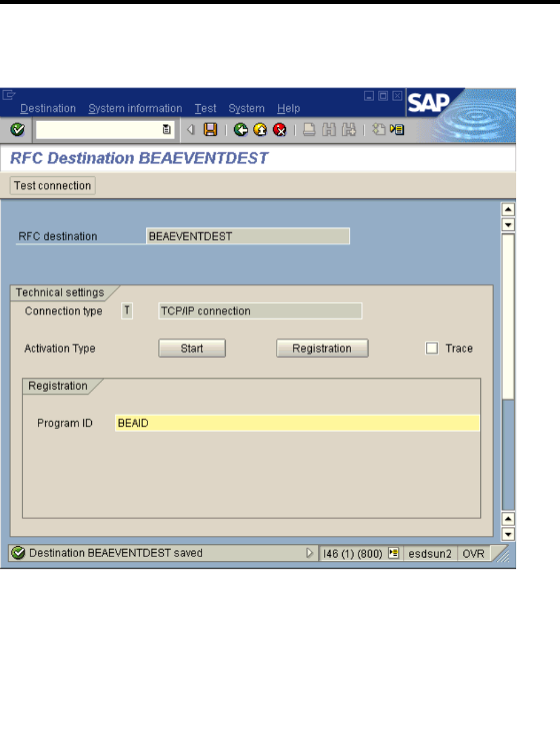Viewport: 560px width, 729px height.
Task: Click the title 'RFC Destination BEAEVENTDEST'
Action: pyautogui.click(x=139, y=158)
